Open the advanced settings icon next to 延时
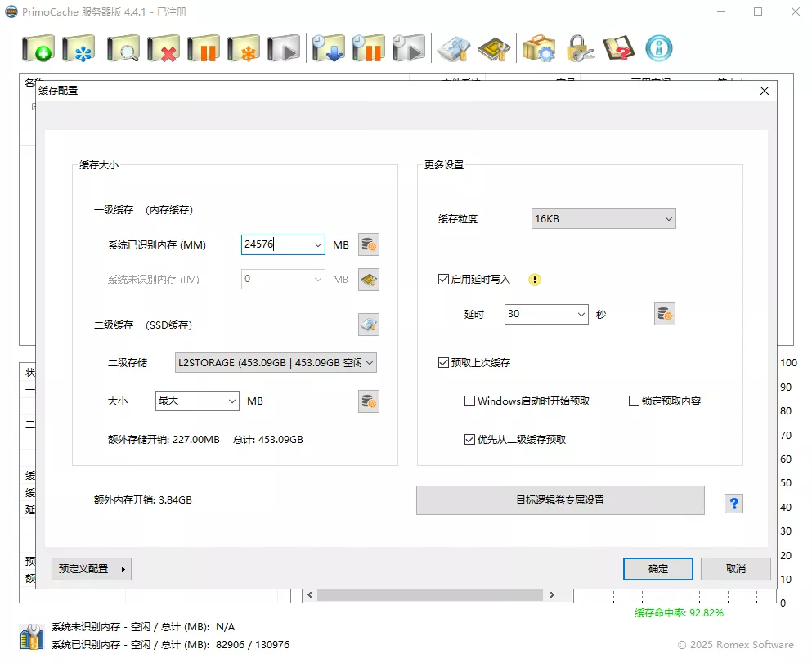 coord(664,313)
